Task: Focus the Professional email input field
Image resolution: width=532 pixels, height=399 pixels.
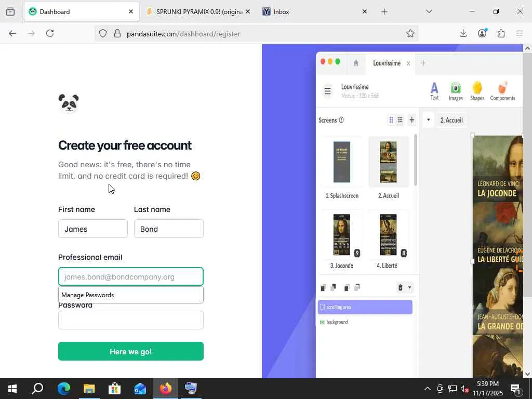Action: pos(130,276)
